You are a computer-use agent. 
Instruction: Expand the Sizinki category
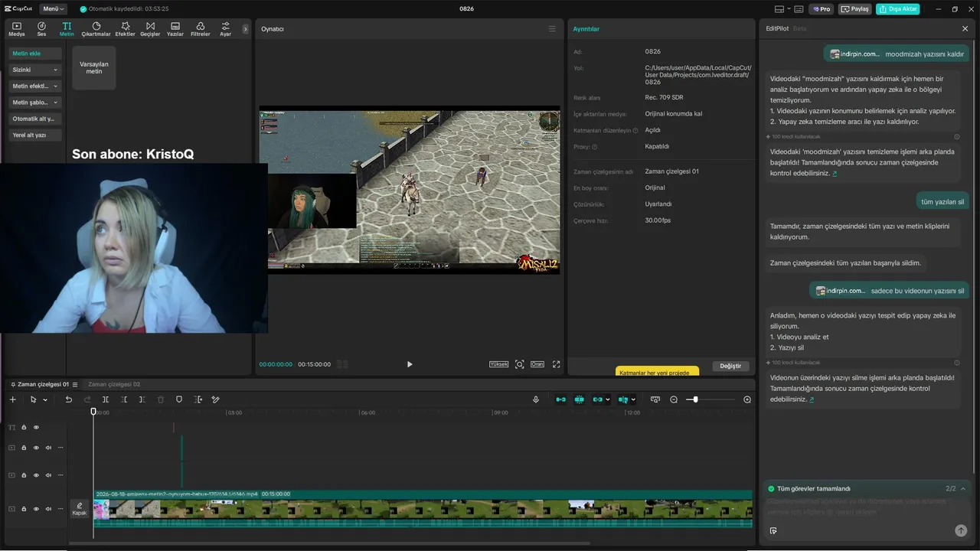pos(35,70)
